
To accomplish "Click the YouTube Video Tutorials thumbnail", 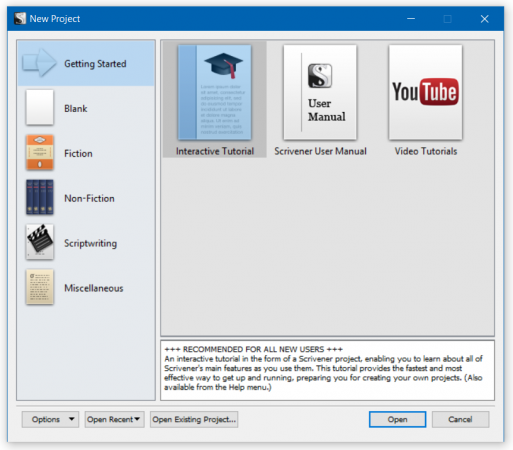I will (x=426, y=92).
